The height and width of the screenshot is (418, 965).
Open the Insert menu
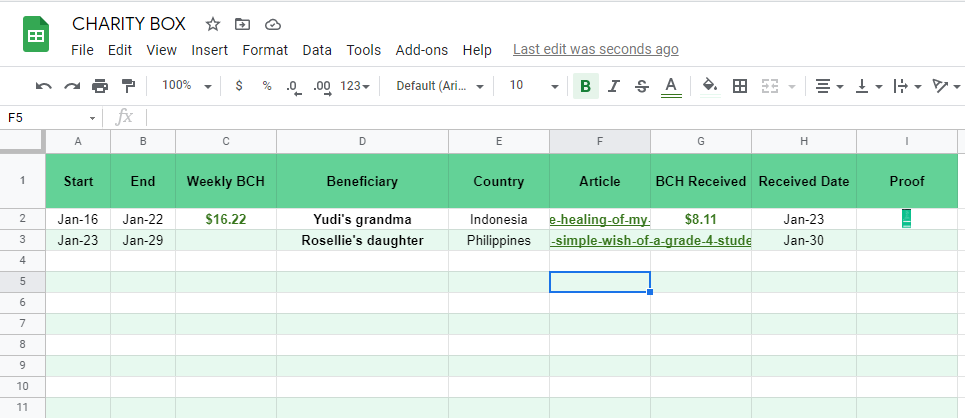(x=209, y=50)
